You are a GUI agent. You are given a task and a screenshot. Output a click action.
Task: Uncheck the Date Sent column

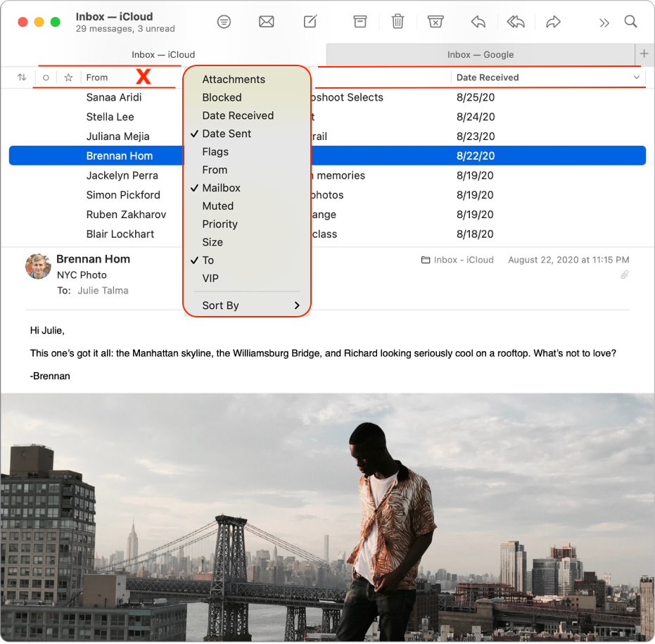point(246,134)
